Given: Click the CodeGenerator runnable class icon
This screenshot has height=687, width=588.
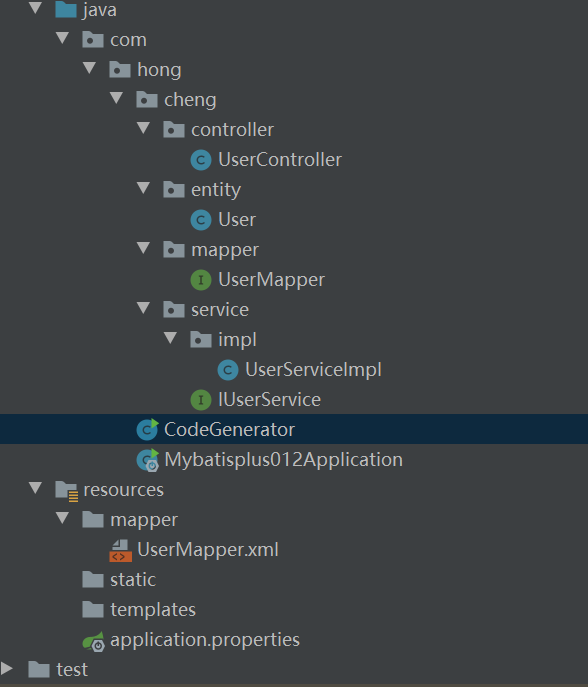Looking at the screenshot, I should pyautogui.click(x=147, y=429).
